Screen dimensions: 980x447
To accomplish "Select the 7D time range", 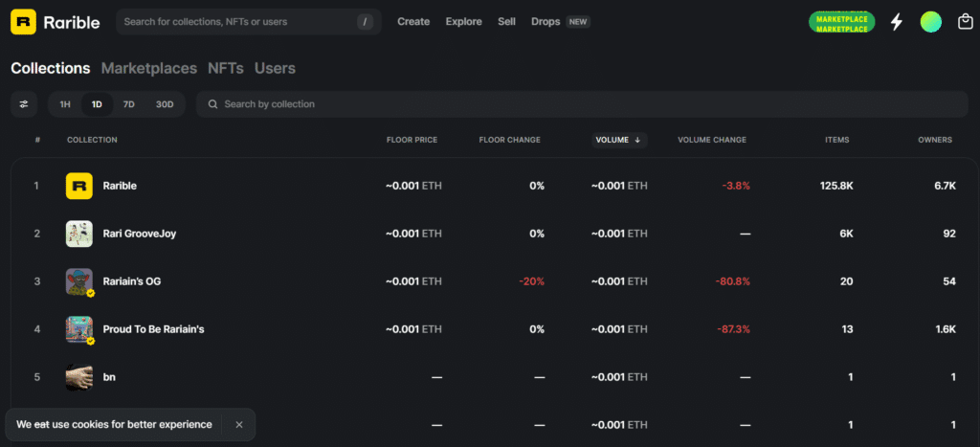I will pyautogui.click(x=129, y=104).
